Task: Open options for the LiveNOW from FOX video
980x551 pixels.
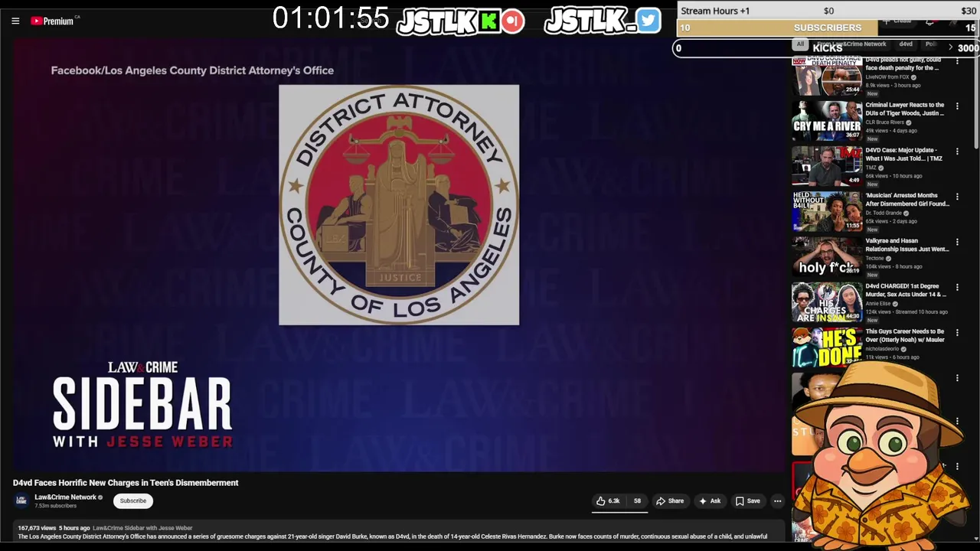Action: click(957, 61)
